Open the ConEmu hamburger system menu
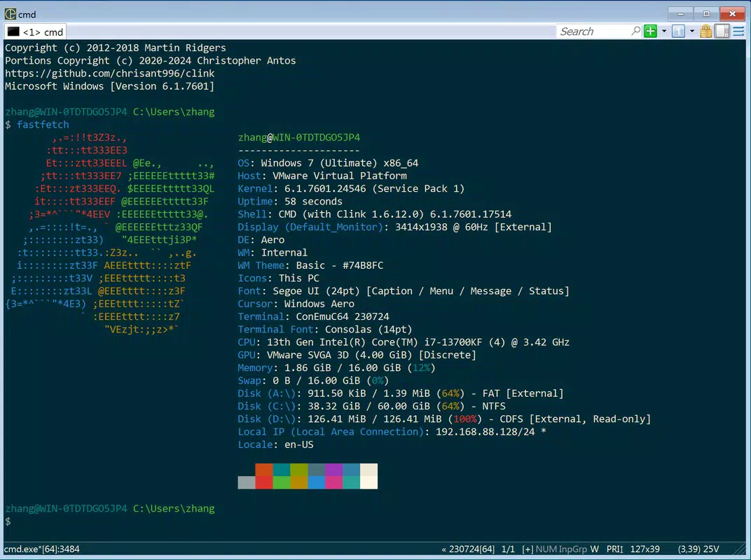This screenshot has height=560, width=751. click(738, 31)
